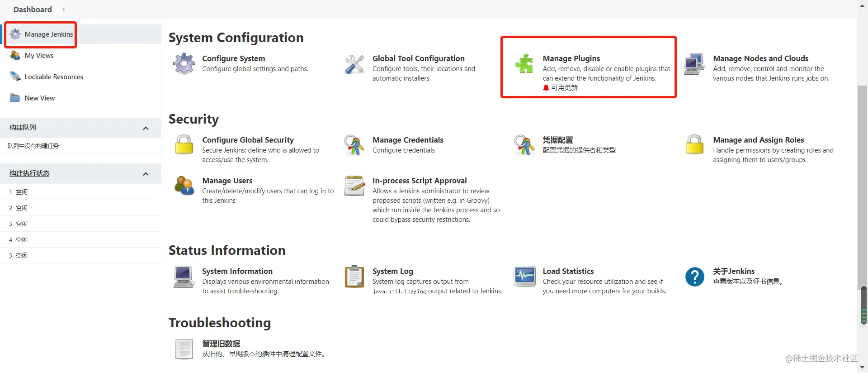Open the 凭据配置 title link
The width and height of the screenshot is (868, 373).
point(558,140)
